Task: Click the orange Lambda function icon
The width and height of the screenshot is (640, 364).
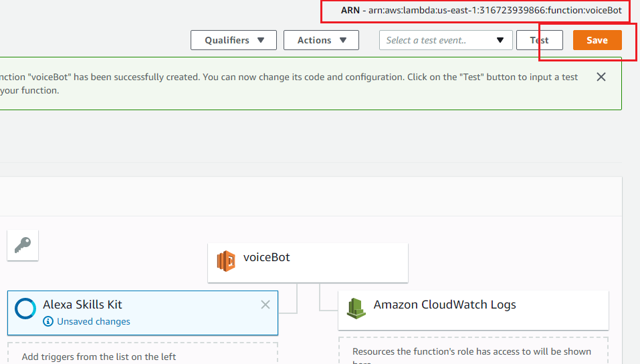Action: (226, 261)
